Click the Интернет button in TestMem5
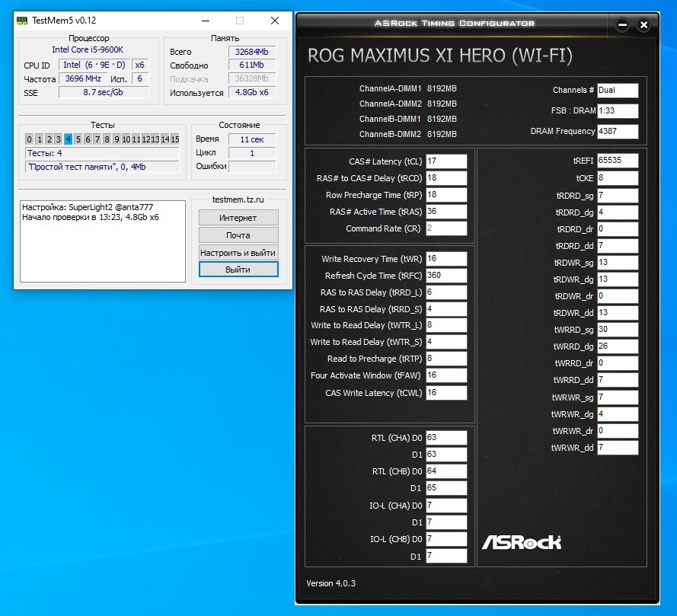This screenshot has height=616, width=677. 238,218
